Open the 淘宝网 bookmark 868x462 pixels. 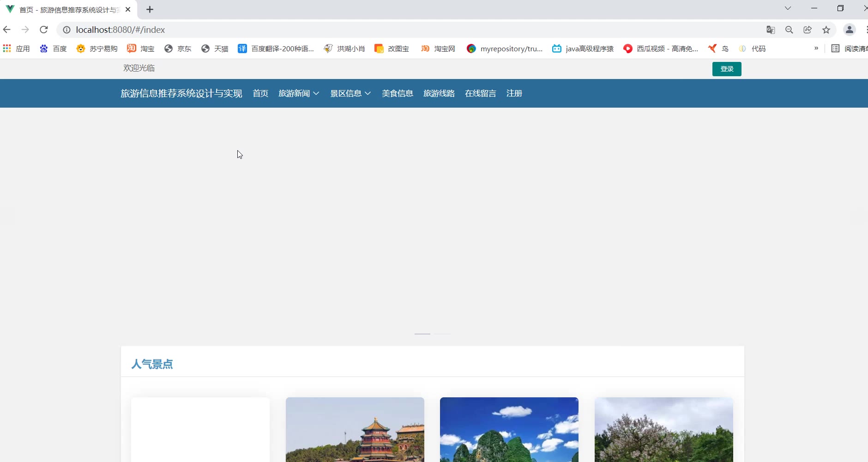tap(438, 49)
